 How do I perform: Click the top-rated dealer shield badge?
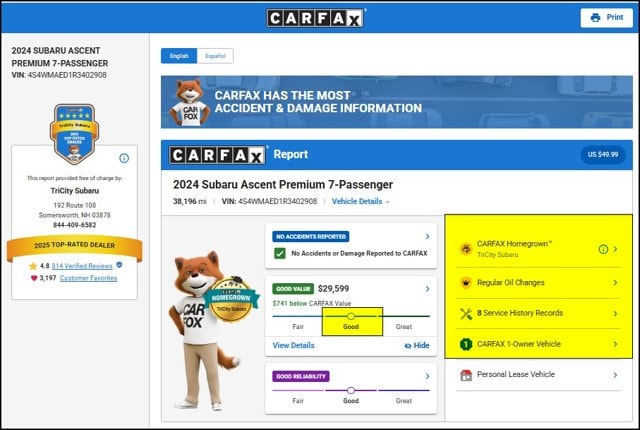(74, 134)
